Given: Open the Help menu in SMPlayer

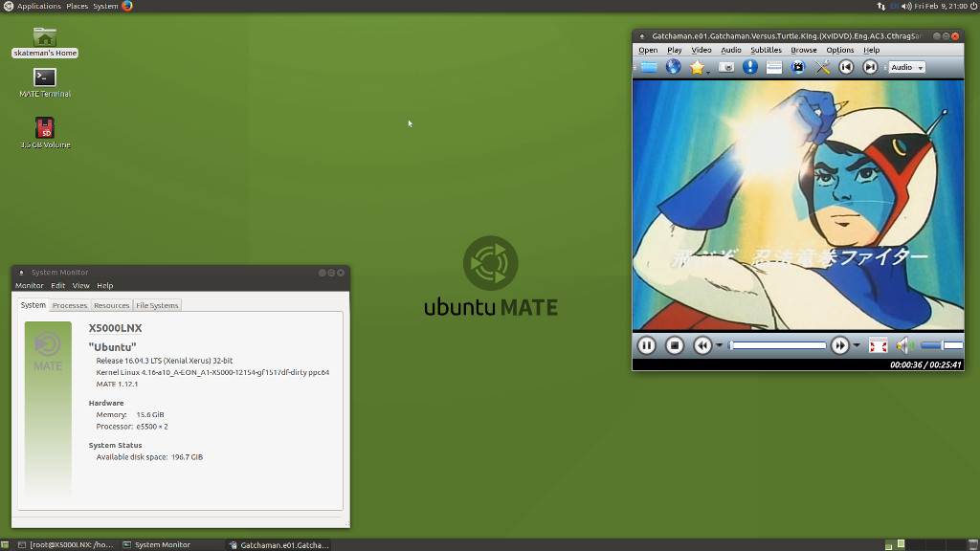Looking at the screenshot, I should click(871, 50).
